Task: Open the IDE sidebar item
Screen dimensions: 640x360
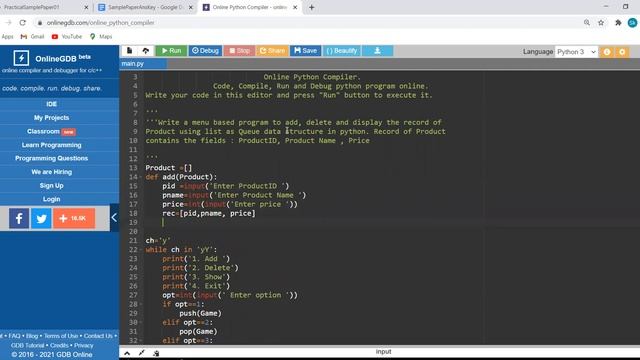Action: (51, 104)
